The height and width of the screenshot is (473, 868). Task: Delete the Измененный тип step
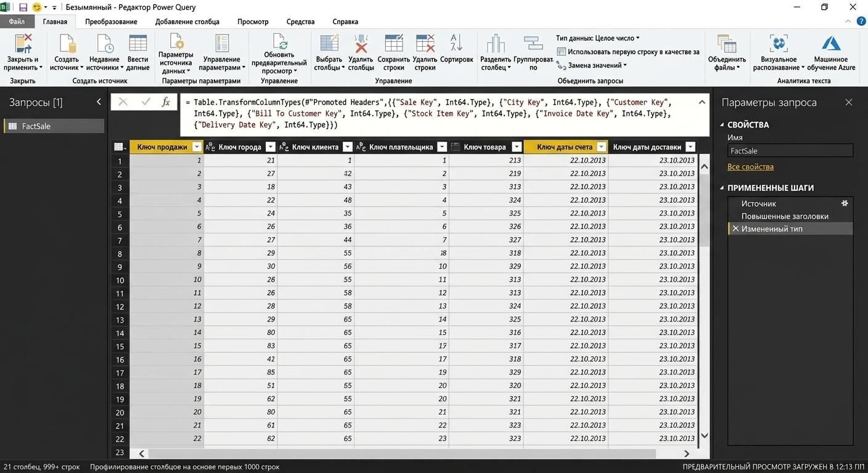pyautogui.click(x=735, y=228)
